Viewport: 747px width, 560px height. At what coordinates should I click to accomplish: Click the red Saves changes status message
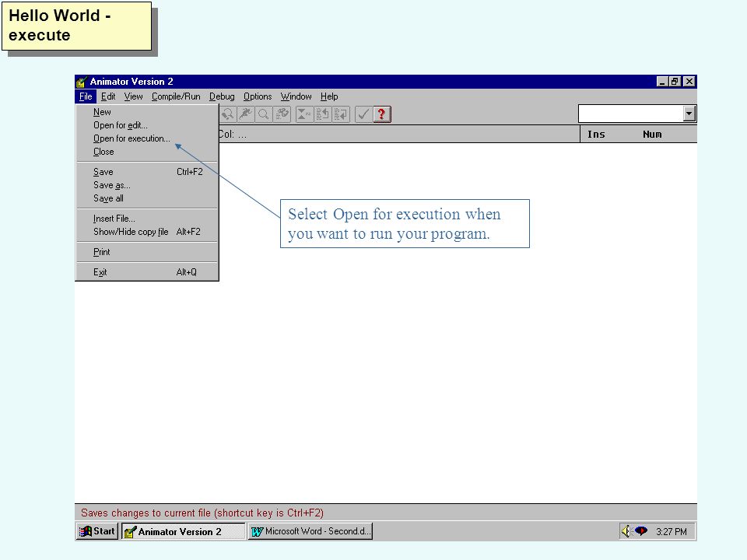[x=202, y=513]
